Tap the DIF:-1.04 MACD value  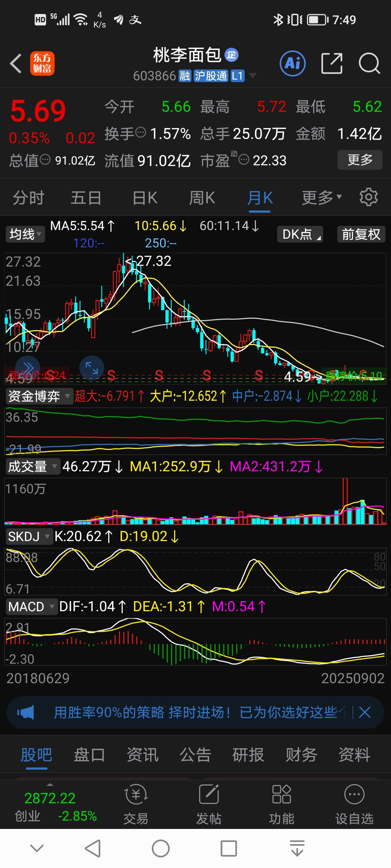[93, 607]
